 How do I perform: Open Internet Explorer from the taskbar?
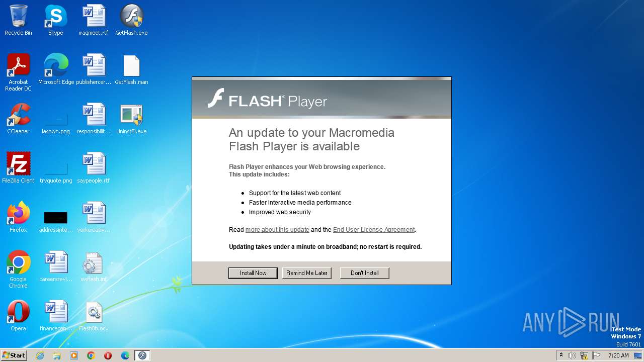tap(40, 355)
